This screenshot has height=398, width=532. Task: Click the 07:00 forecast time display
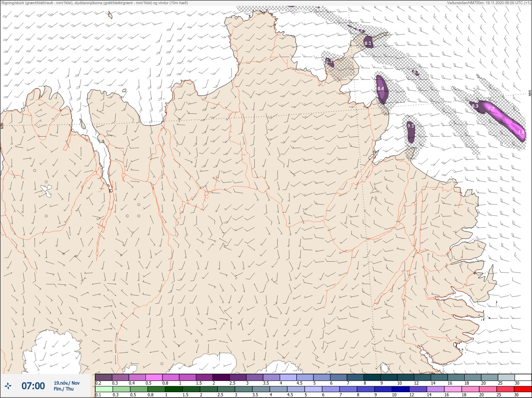[x=33, y=386]
